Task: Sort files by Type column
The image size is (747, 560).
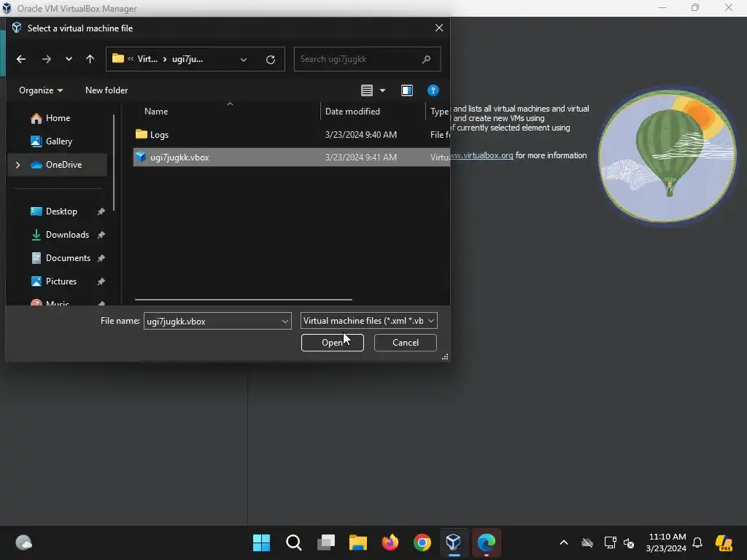Action: (x=439, y=112)
